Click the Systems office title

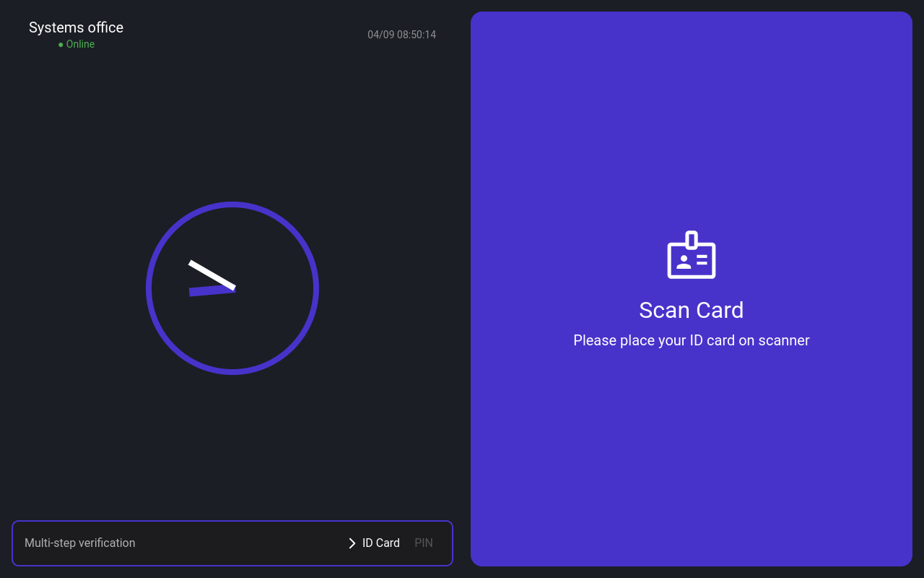coord(76,27)
